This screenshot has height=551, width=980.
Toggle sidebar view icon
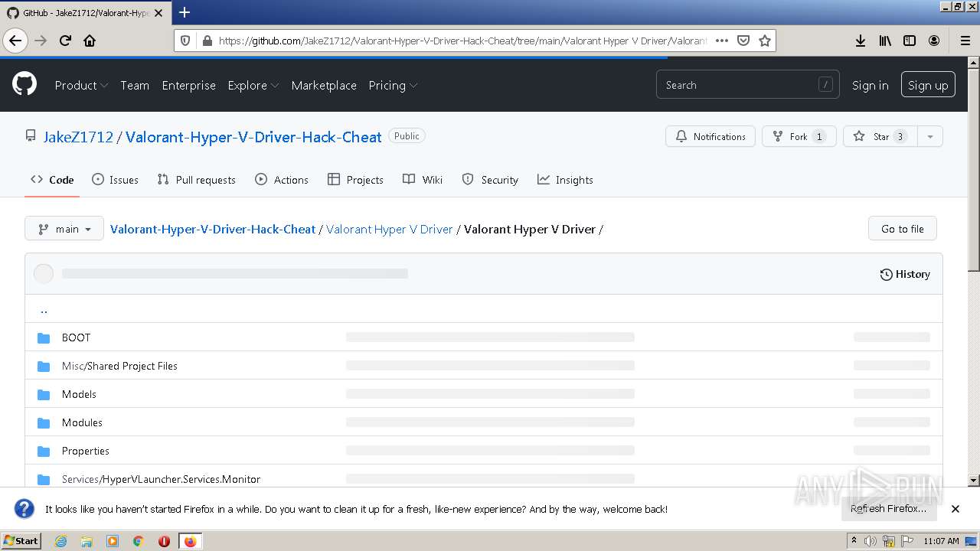(910, 41)
